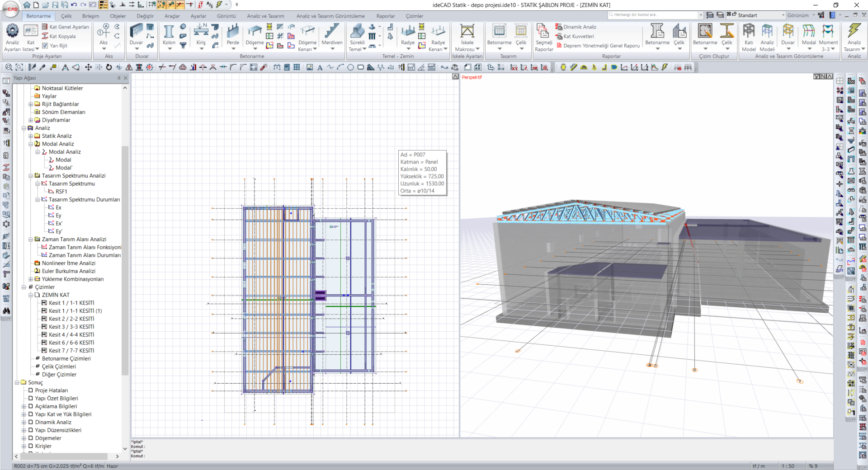Click the undo arrow in quick access bar

[74, 5]
